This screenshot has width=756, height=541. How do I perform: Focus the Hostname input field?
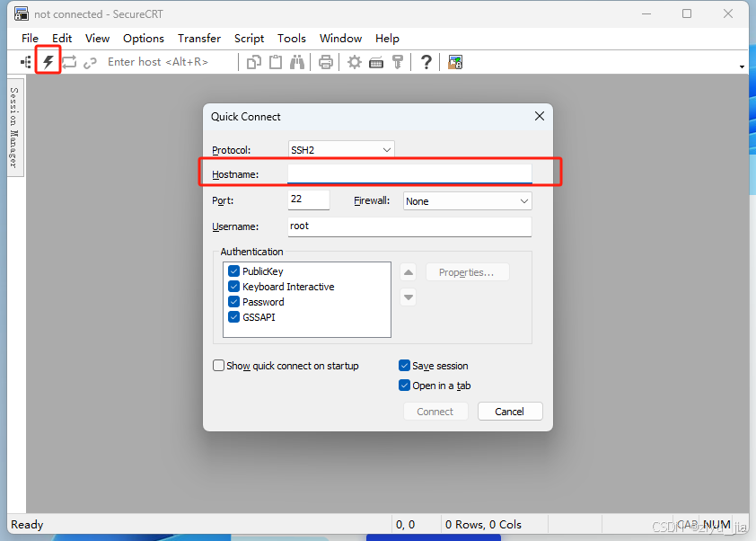click(409, 173)
